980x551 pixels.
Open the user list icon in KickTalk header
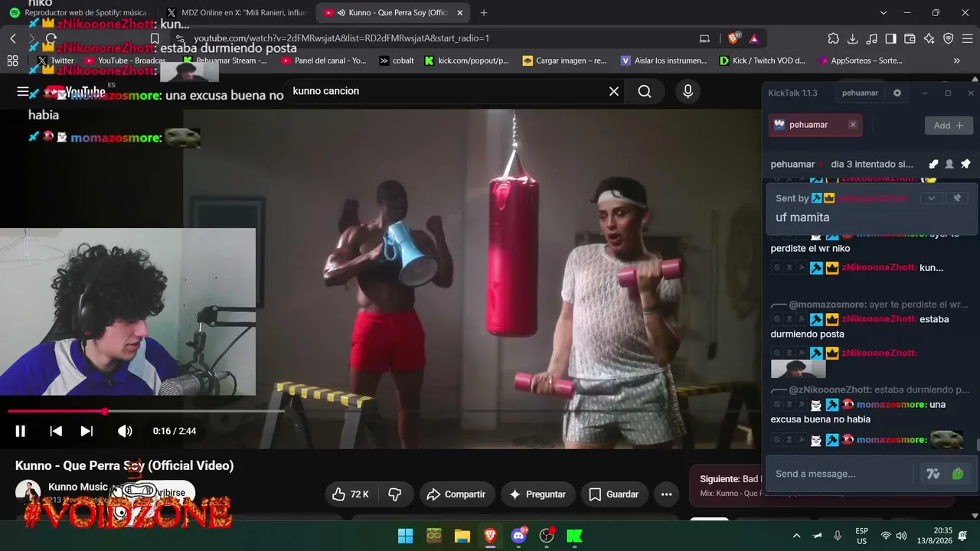[x=949, y=164]
